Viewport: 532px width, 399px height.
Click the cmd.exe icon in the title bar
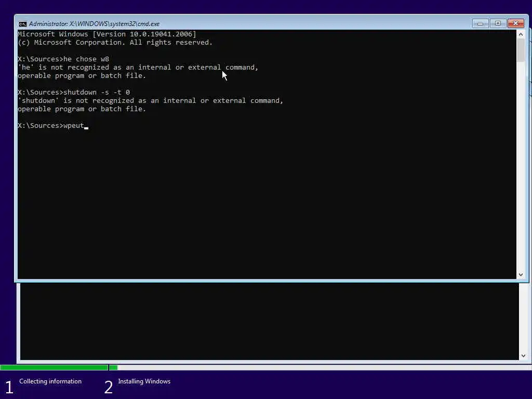(23, 24)
